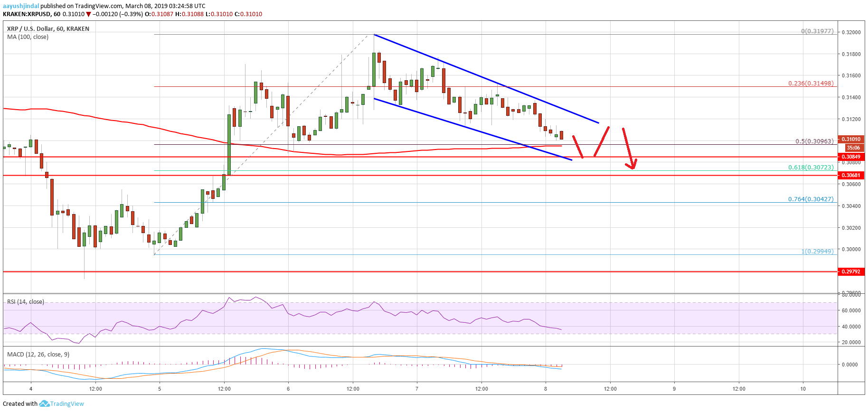Click the 0.30849 red price level tag
The width and height of the screenshot is (868, 412).
coord(851,157)
